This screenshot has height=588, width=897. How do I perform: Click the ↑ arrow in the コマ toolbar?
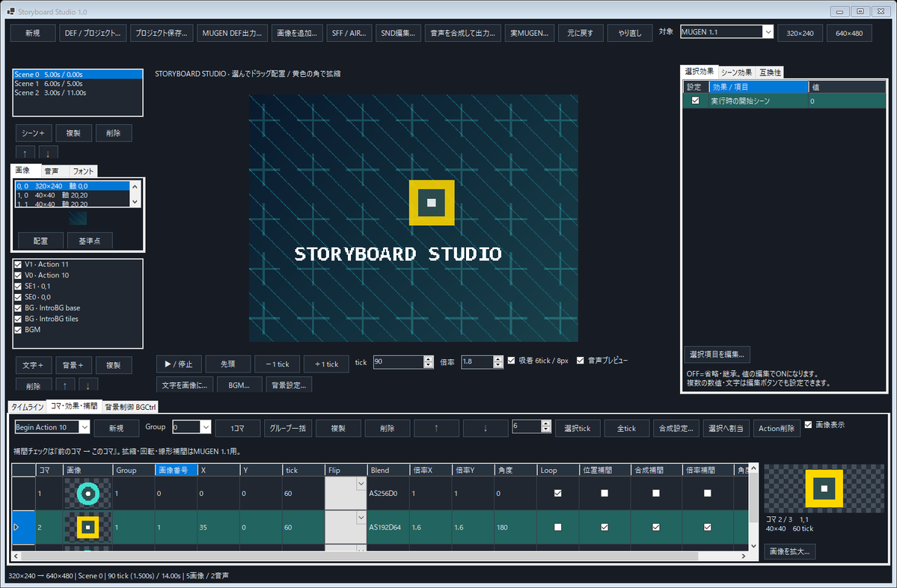coord(436,428)
